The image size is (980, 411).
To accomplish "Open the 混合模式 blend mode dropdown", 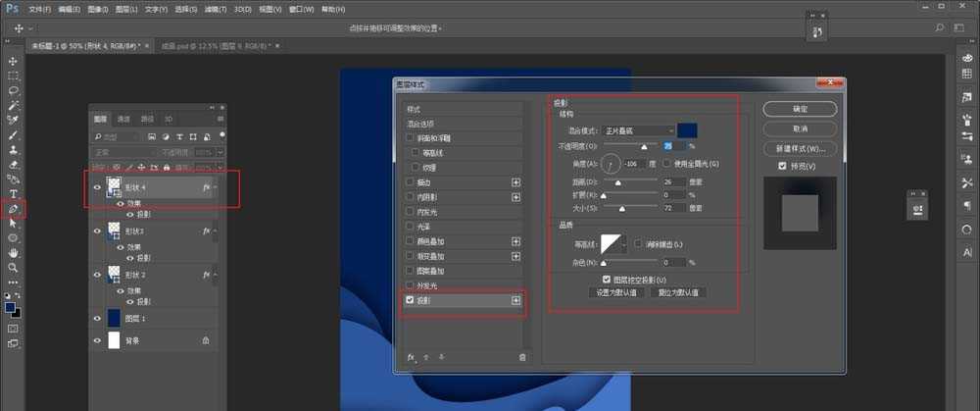I will (x=637, y=130).
